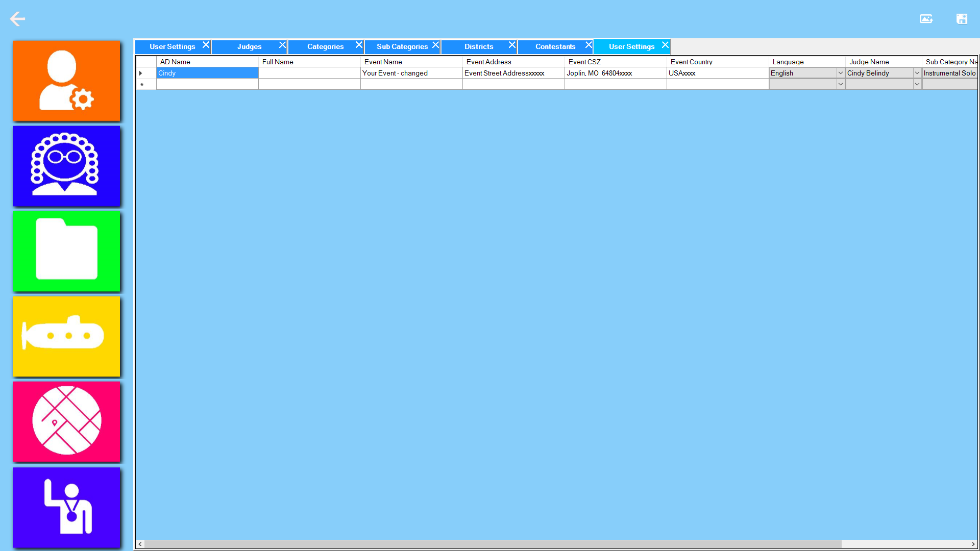Toggle visibility of empty second row
980x551 pixels.
[x=143, y=84]
